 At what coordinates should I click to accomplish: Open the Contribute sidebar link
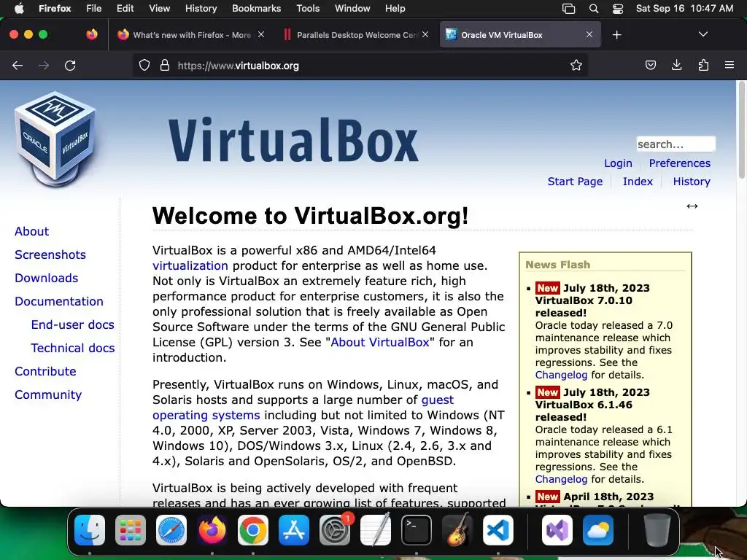(x=45, y=371)
